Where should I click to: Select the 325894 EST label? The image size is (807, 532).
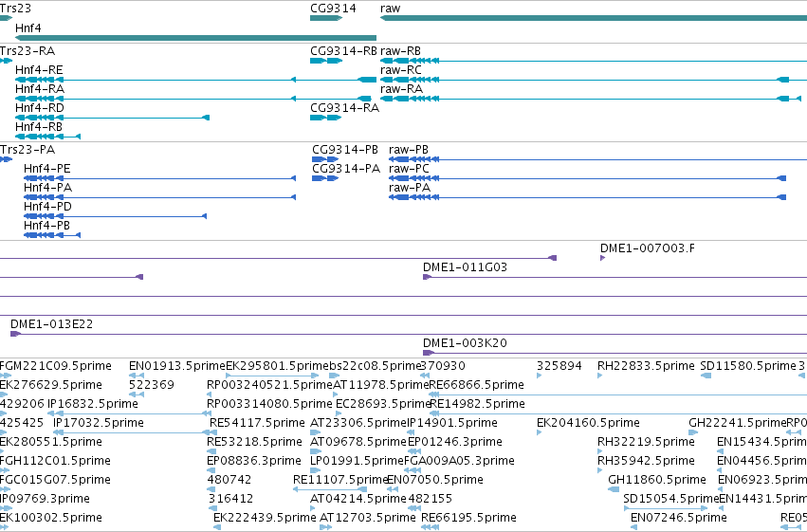(x=559, y=366)
